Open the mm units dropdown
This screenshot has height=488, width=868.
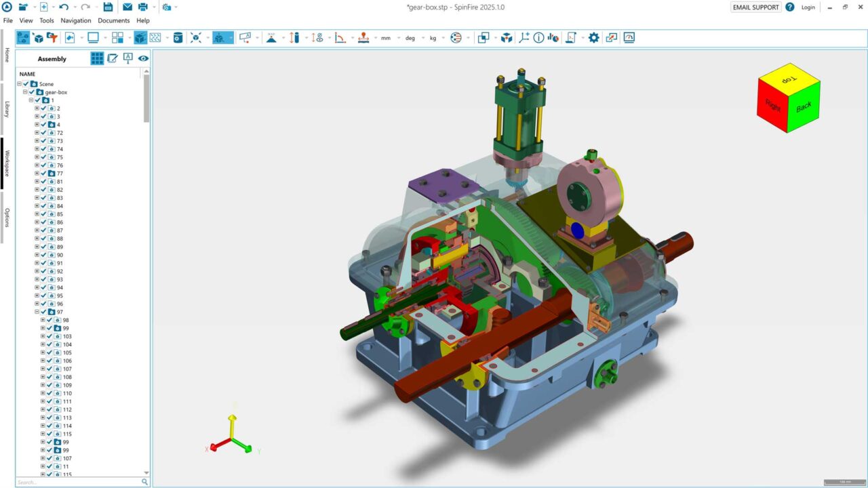(386, 38)
